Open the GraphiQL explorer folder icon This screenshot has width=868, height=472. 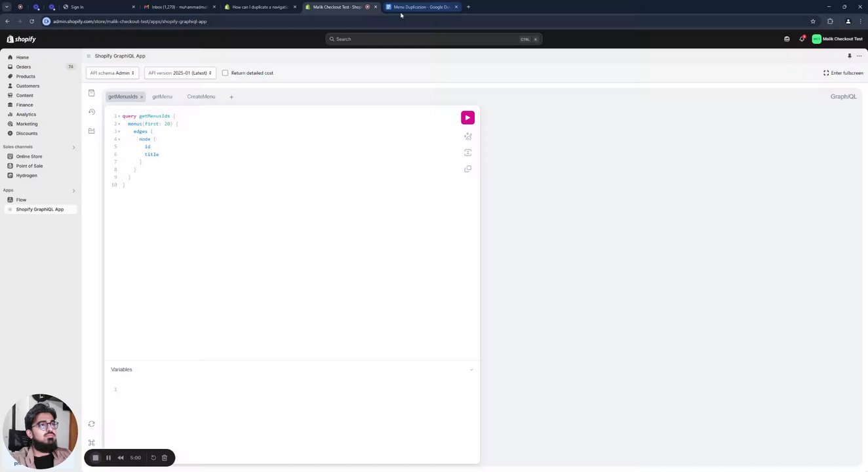coord(91,130)
